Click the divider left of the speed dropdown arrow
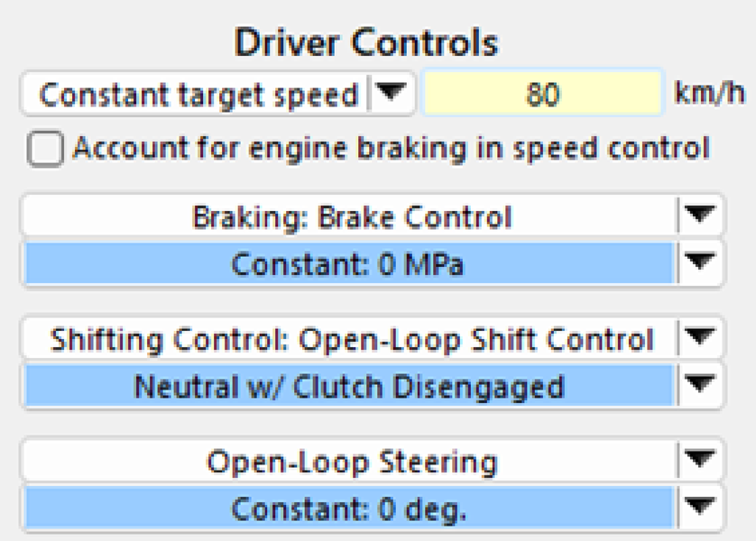Screen dimensions: 756x541 (368, 94)
